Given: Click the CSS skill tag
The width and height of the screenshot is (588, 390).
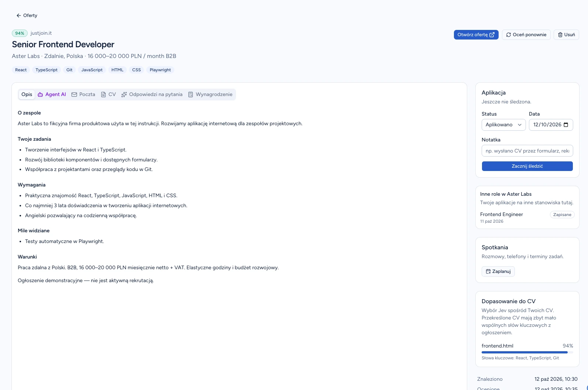Looking at the screenshot, I should coord(137,70).
